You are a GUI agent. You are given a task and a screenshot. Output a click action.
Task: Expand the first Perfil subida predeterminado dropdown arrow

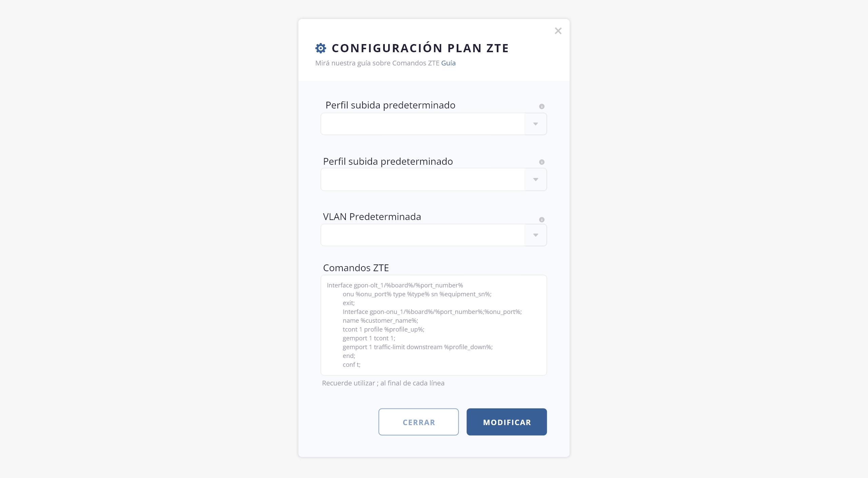tap(535, 124)
